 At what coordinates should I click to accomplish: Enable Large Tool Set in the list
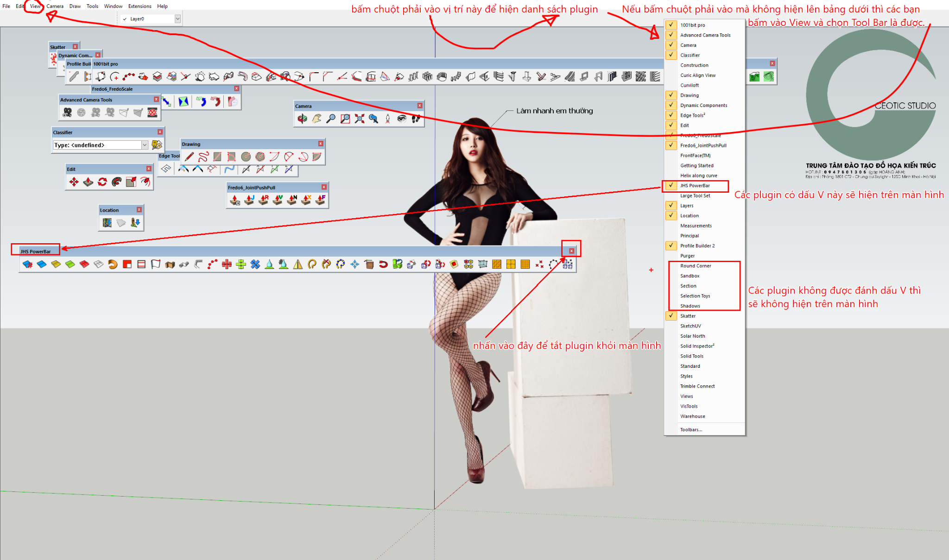click(x=704, y=196)
